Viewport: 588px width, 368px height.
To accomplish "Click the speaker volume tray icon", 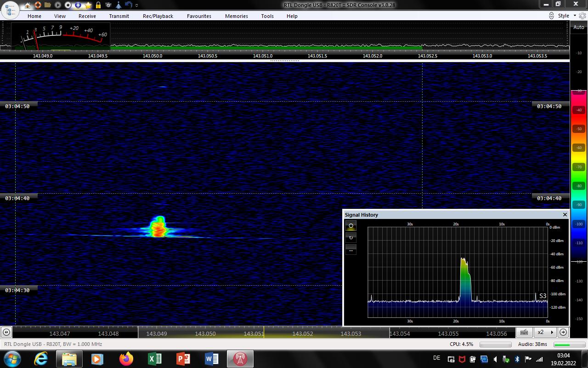I will [x=495, y=359].
